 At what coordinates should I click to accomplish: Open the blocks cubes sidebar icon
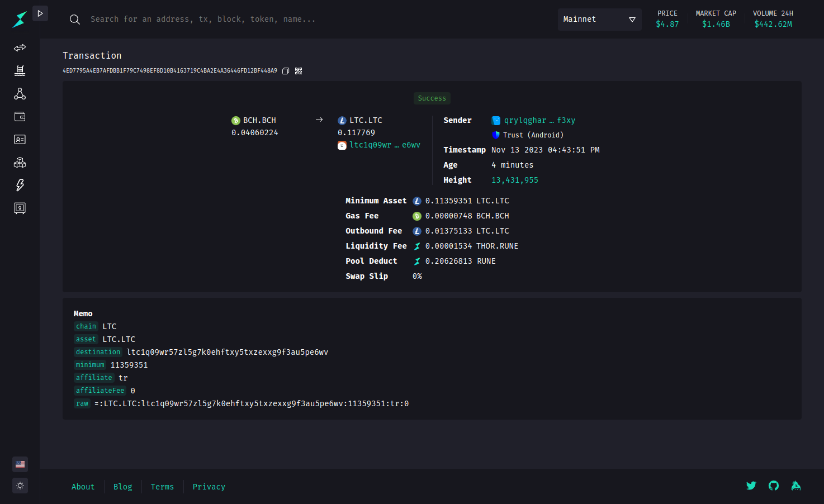(20, 162)
